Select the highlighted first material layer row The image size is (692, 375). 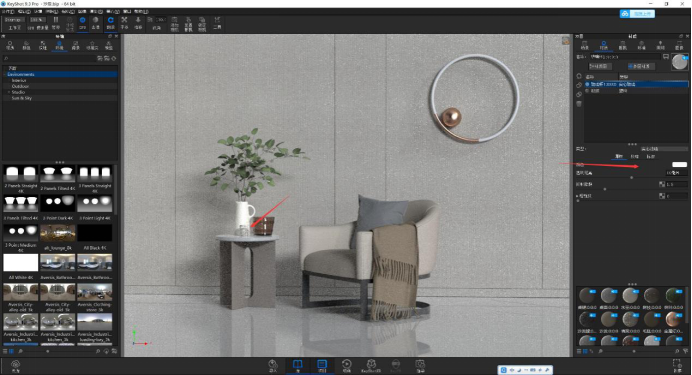pos(636,84)
